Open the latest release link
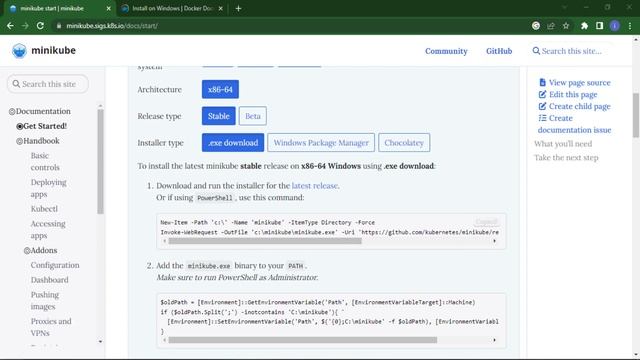Image resolution: width=640 pixels, height=360 pixels. [314, 186]
